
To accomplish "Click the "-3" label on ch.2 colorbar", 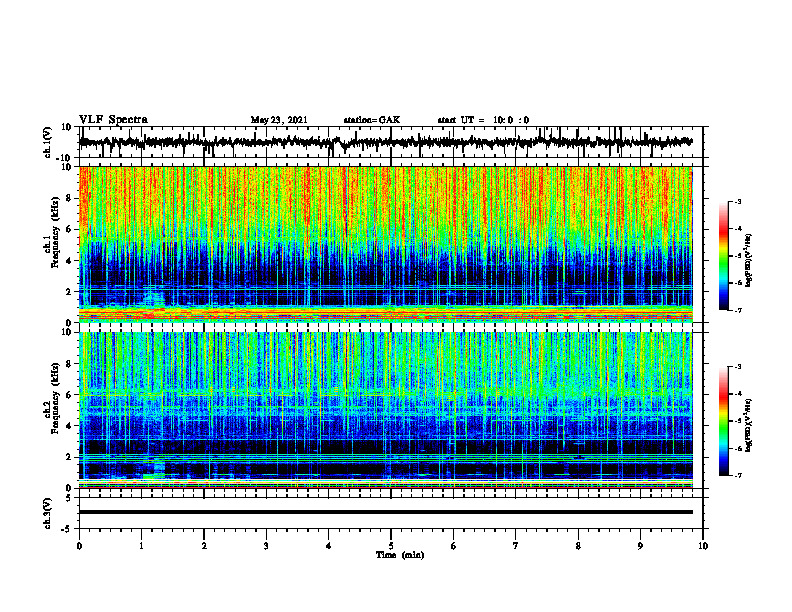I will (738, 367).
